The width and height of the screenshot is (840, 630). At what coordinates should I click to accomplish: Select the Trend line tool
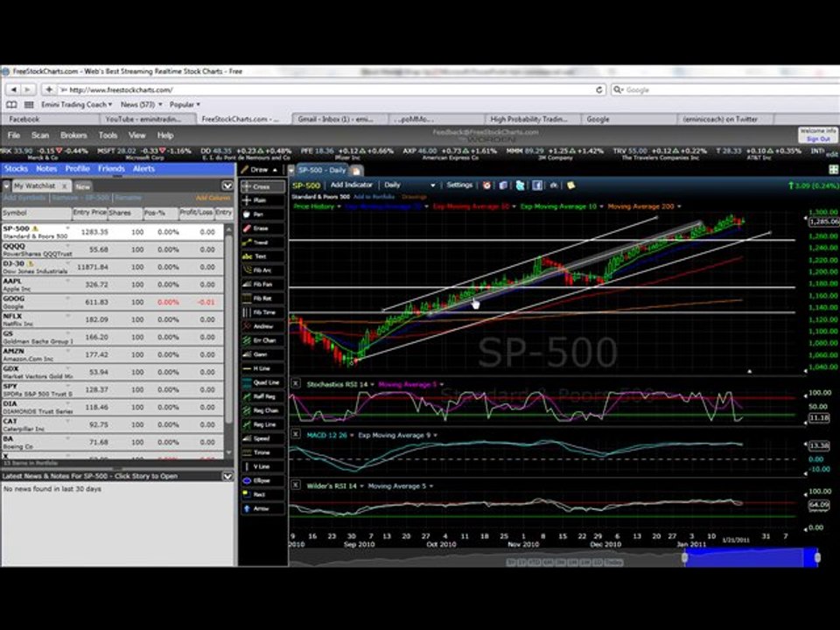[x=262, y=242]
